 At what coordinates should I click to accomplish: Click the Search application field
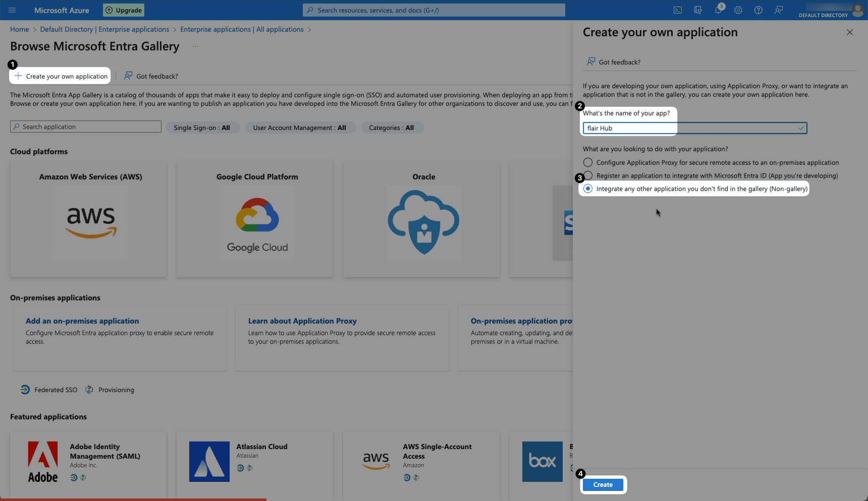tap(86, 127)
